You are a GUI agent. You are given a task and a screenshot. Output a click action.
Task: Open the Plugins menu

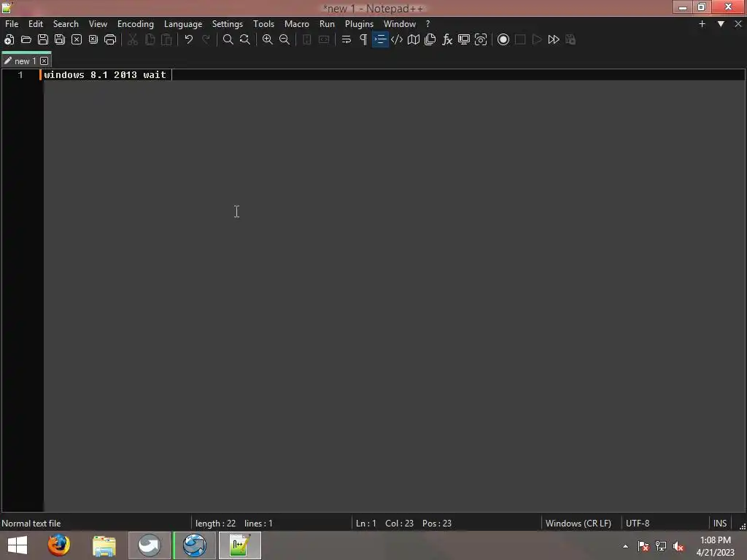coord(359,24)
